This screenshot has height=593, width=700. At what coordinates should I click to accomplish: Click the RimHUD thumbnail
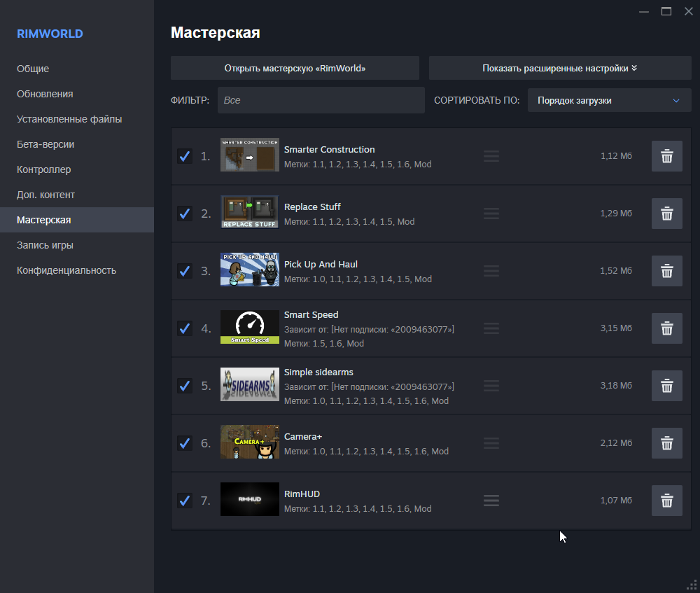click(x=250, y=498)
